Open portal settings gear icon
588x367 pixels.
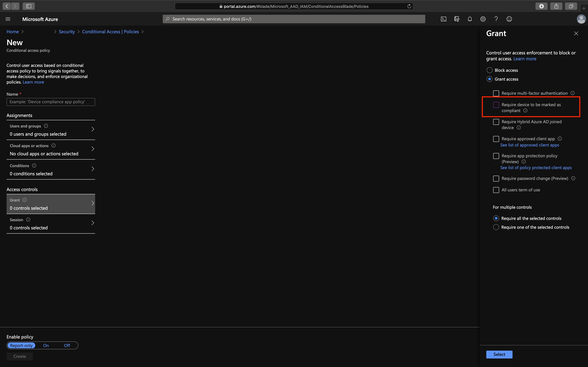click(483, 19)
